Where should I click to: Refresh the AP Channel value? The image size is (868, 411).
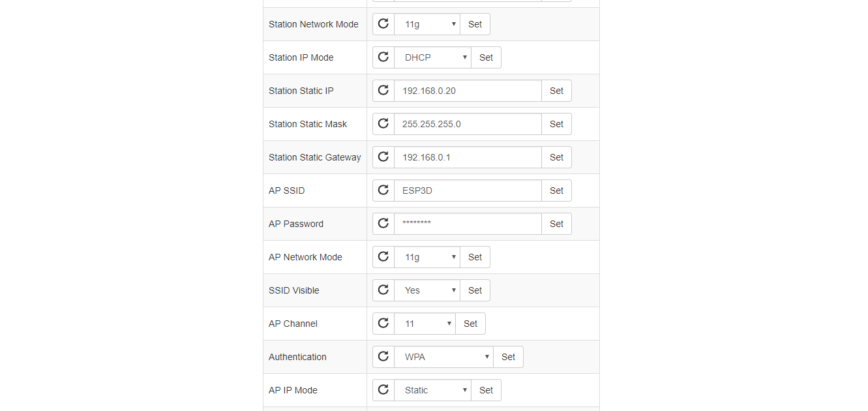click(x=383, y=323)
